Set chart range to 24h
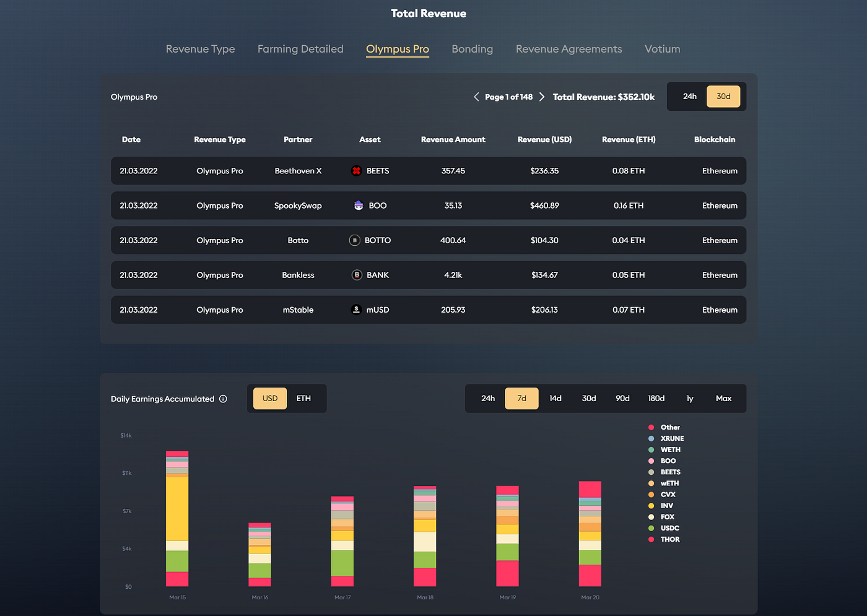Image resolution: width=867 pixels, height=616 pixels. (488, 399)
